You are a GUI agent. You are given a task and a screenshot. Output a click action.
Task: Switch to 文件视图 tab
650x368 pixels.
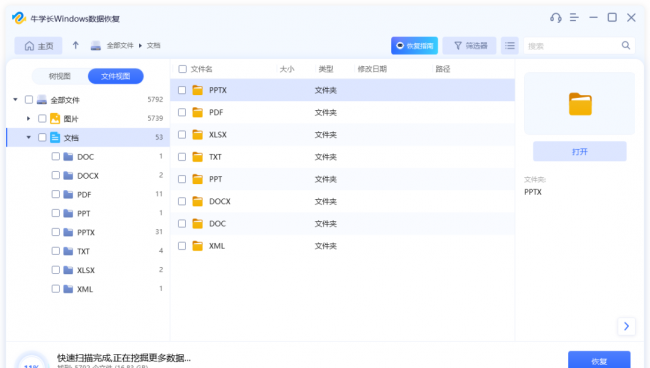tap(116, 76)
